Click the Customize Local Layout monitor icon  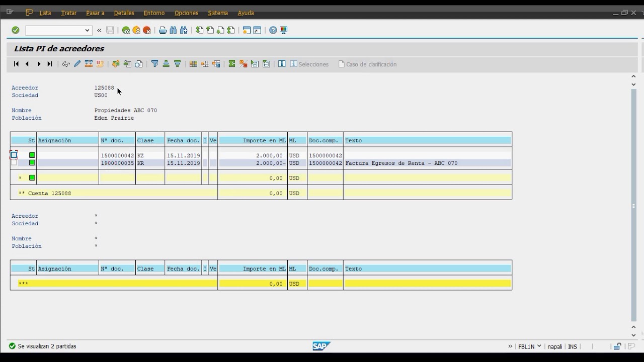[x=283, y=30]
